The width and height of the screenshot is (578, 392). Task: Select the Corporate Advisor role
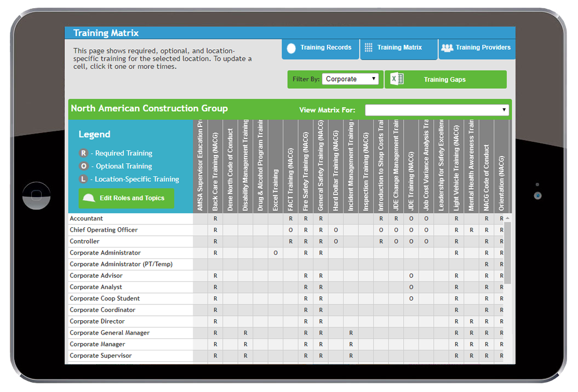130,275
